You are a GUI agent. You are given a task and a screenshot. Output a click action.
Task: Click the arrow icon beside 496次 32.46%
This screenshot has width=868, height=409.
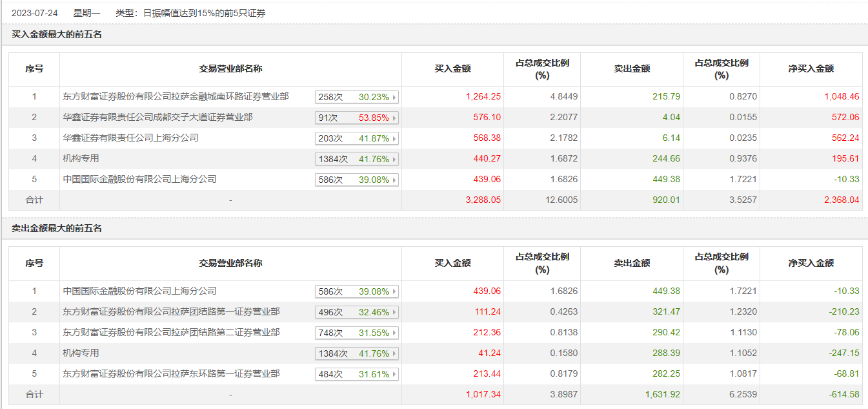coord(394,312)
